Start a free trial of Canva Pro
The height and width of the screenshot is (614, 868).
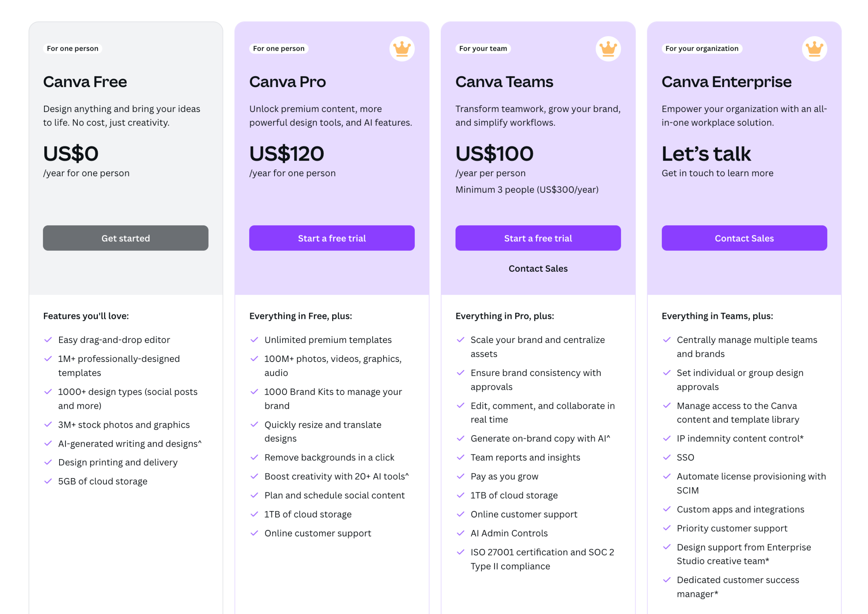coord(332,238)
